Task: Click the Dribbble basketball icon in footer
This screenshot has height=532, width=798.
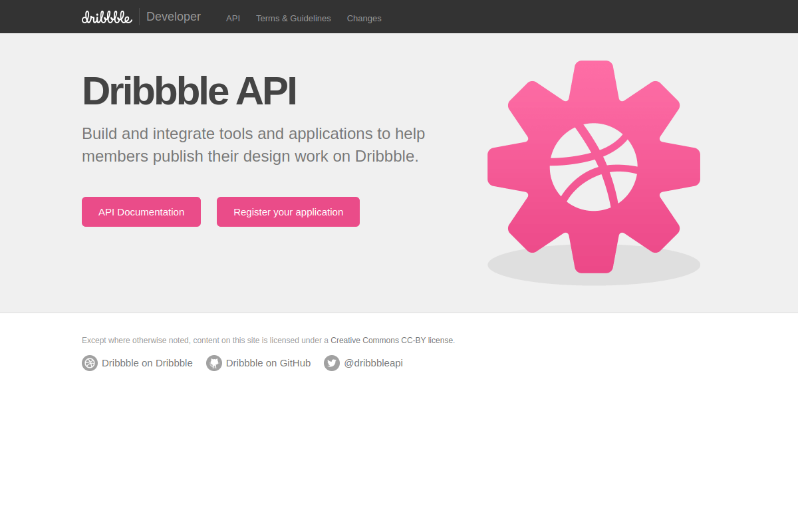Action: pos(90,363)
